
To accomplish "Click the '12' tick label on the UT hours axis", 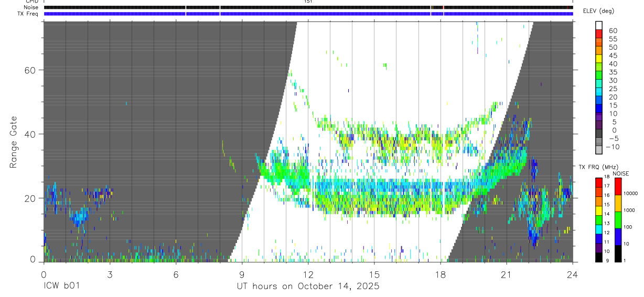I will click(x=308, y=274).
